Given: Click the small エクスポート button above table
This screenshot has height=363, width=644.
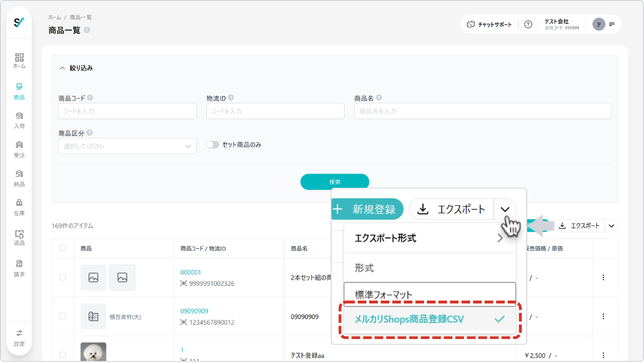Looking at the screenshot, I should point(580,226).
